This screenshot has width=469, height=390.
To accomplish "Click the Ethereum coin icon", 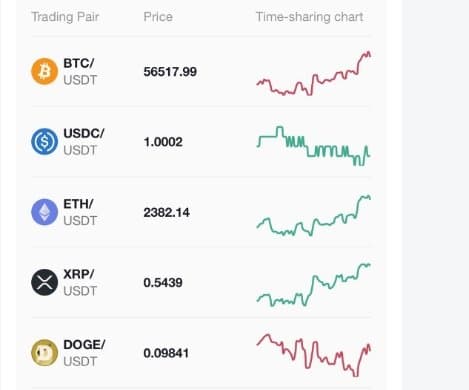I will [x=44, y=212].
